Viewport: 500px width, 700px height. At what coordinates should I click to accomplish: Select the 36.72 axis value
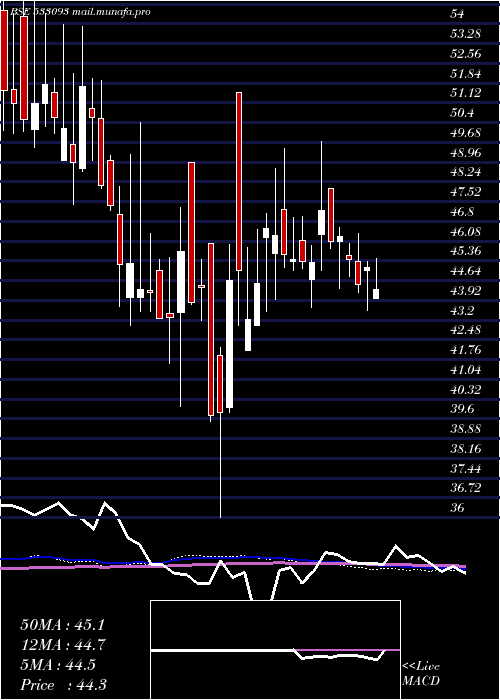tap(465, 488)
